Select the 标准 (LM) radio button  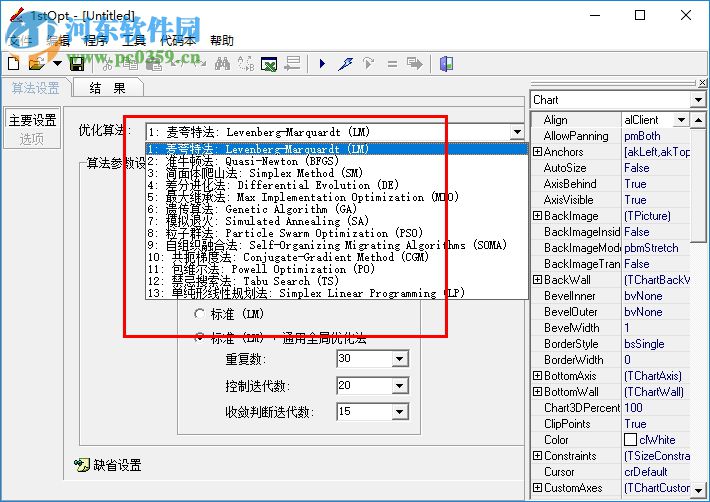[x=199, y=314]
